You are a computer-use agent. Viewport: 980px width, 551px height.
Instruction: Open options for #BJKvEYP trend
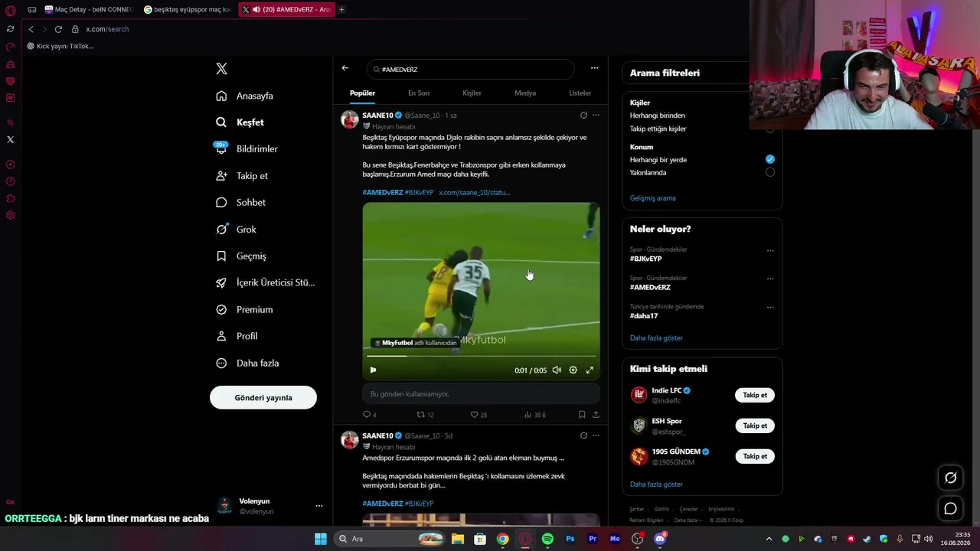tap(770, 250)
